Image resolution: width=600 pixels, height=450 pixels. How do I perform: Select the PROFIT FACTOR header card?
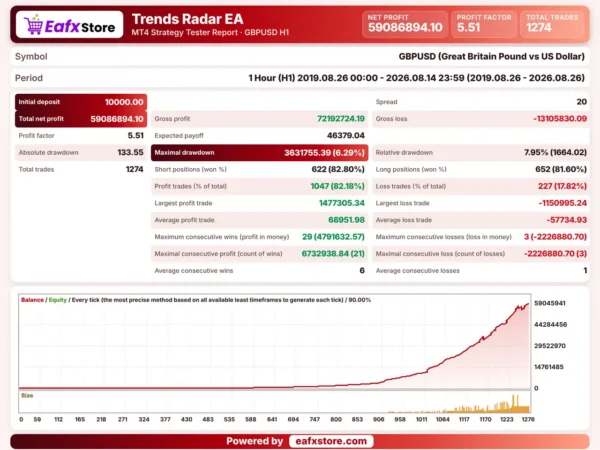coord(484,24)
